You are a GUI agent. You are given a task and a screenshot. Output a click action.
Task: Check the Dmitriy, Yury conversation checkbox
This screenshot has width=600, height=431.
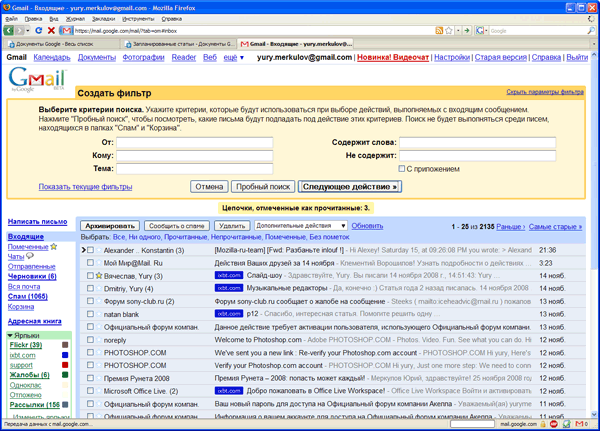[x=90, y=288]
